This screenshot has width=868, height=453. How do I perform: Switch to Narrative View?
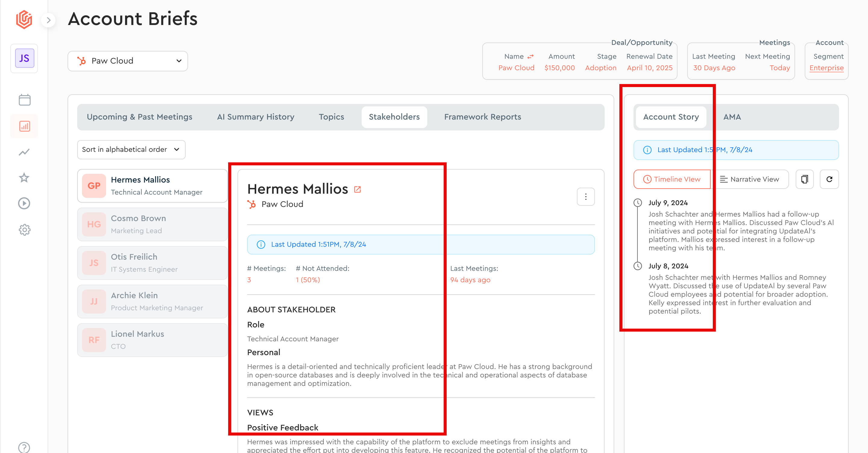749,179
